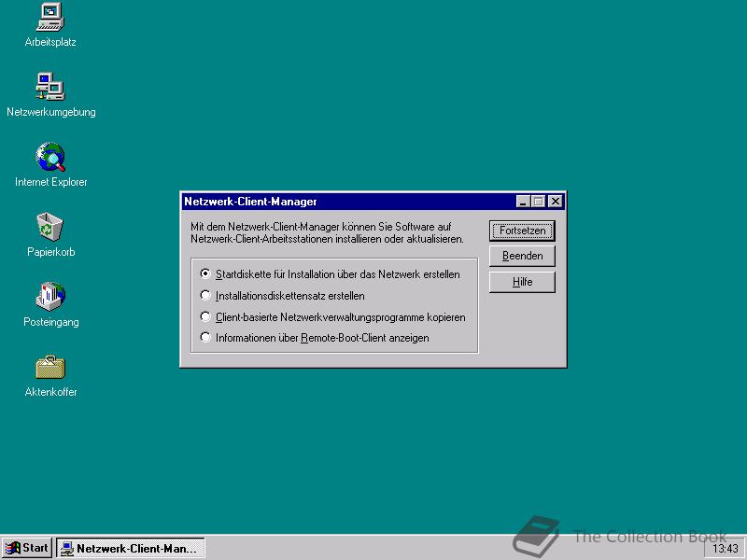Image resolution: width=747 pixels, height=560 pixels.
Task: Close the Netzwerk-Client-Manager window
Action: [x=556, y=202]
